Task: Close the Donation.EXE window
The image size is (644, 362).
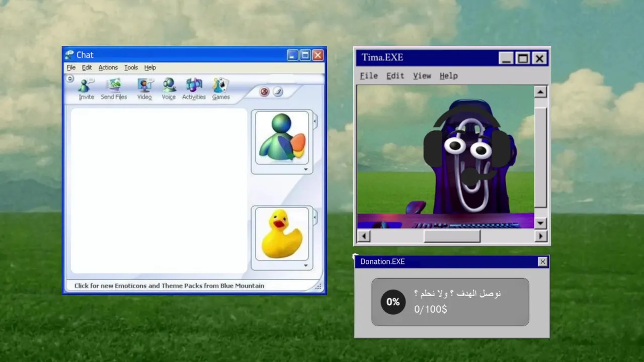Action: point(542,261)
